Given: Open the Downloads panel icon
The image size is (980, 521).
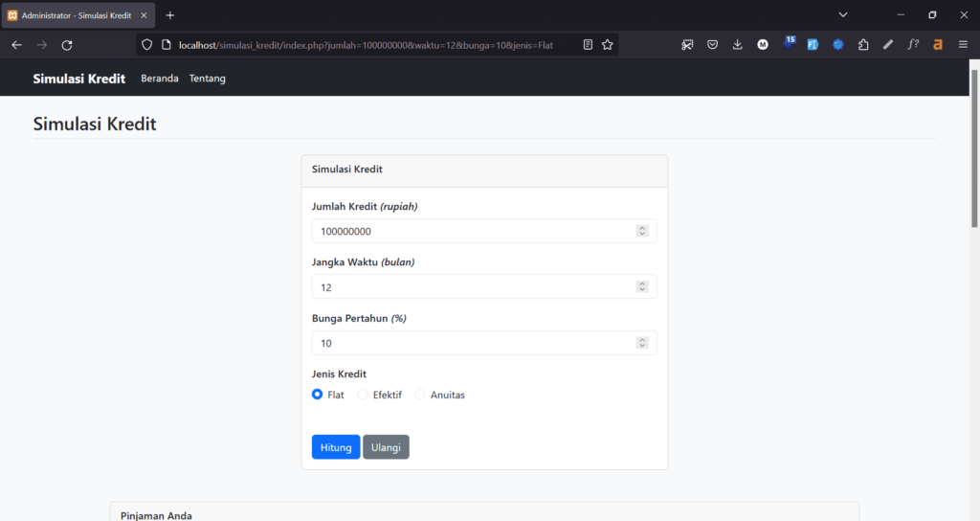Looking at the screenshot, I should [x=738, y=45].
